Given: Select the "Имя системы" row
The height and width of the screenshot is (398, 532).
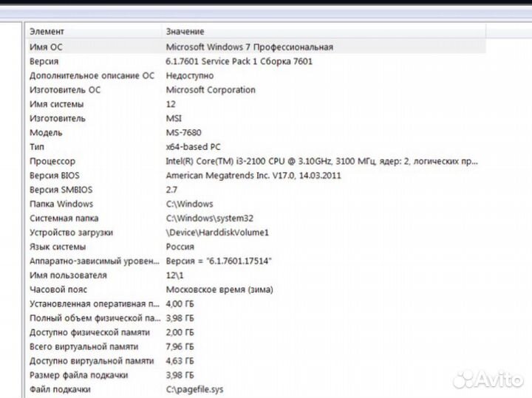Looking at the screenshot, I should tap(256, 104).
